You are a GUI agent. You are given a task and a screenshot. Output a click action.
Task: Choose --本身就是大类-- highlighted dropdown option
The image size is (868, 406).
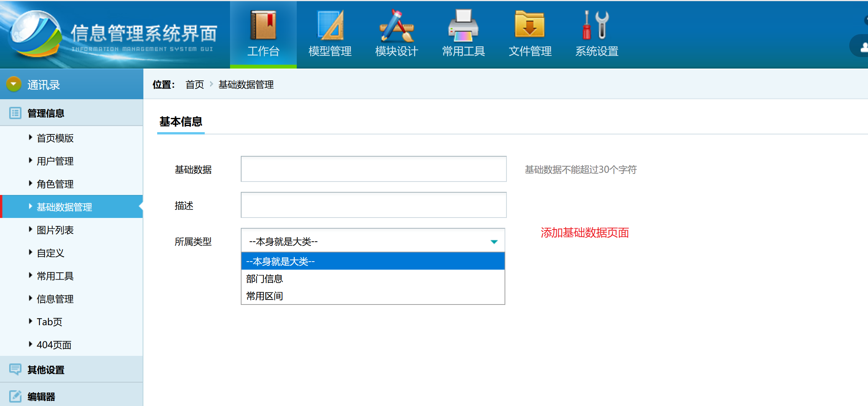373,261
